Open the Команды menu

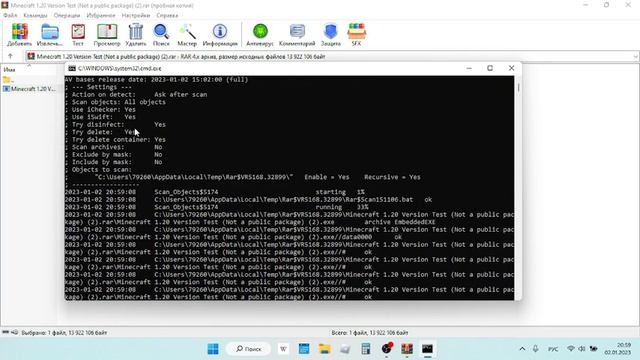[x=36, y=16]
